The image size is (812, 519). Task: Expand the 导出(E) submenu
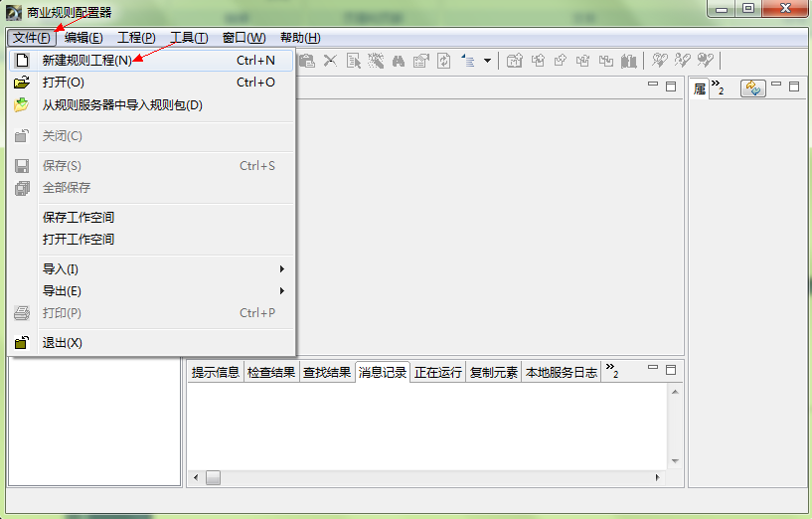point(152,291)
